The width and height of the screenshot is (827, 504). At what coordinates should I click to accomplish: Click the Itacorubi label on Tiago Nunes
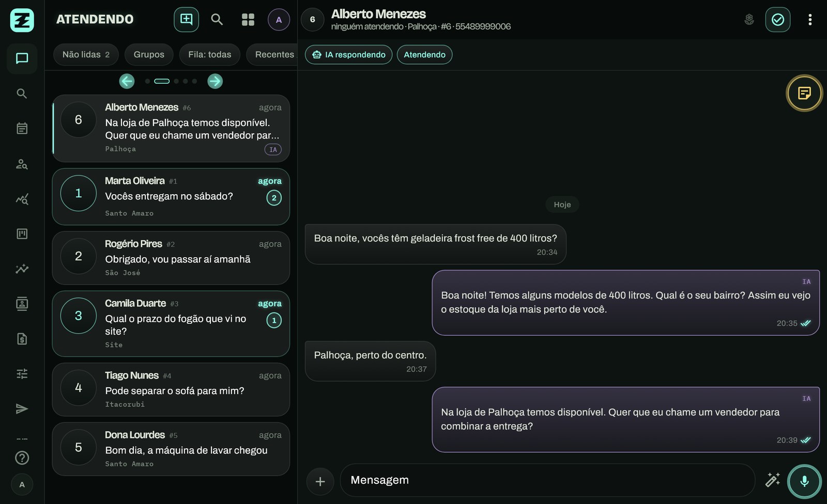click(x=125, y=404)
